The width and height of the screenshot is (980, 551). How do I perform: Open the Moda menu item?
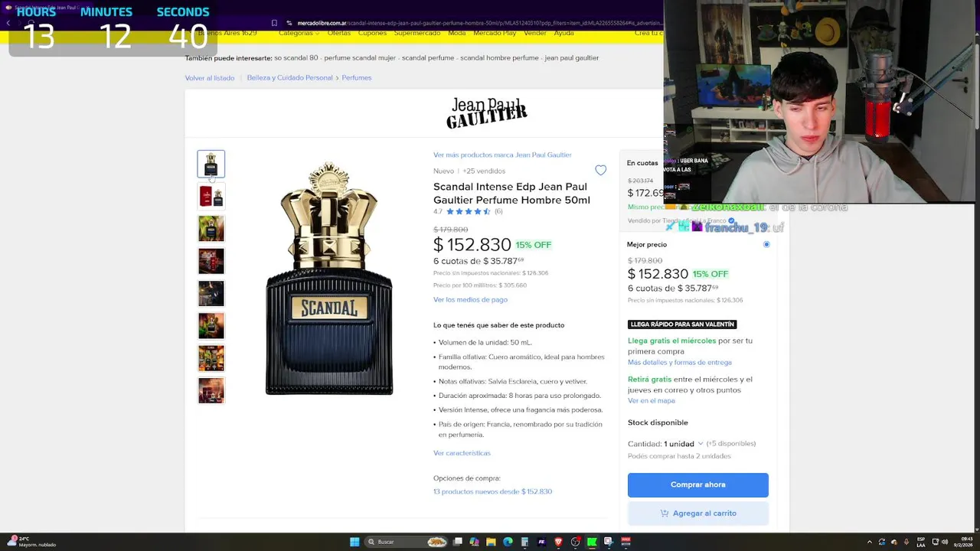coord(457,34)
